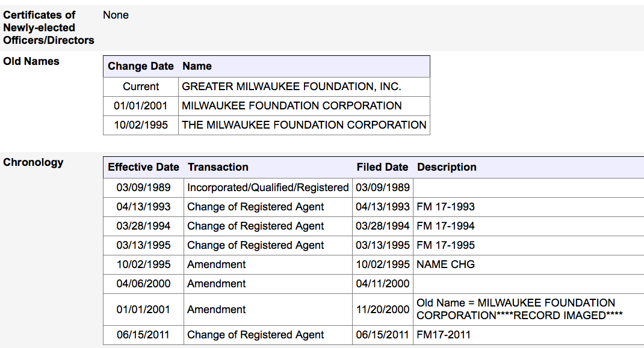Select THE MILWAUKEE FOUNDATION CORPORATION old name
This screenshot has width=644, height=348.
(304, 125)
